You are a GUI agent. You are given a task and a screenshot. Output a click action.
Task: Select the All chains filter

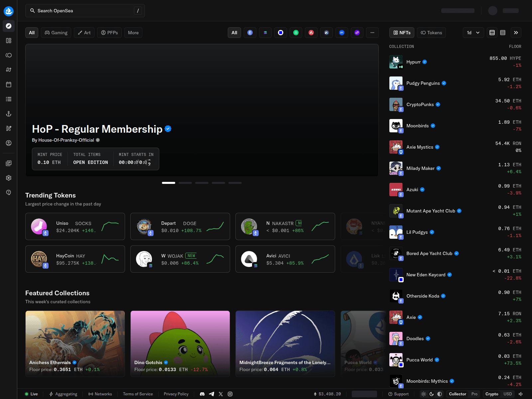click(x=234, y=33)
